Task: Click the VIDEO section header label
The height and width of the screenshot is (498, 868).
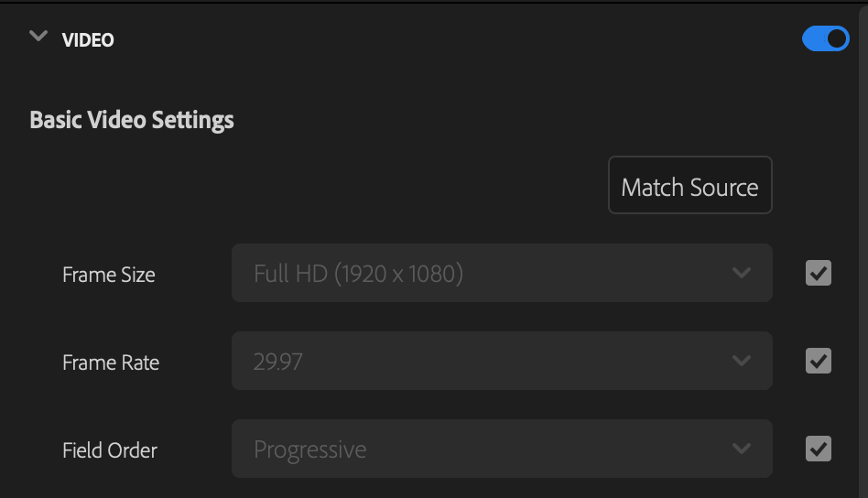Action: pos(88,40)
